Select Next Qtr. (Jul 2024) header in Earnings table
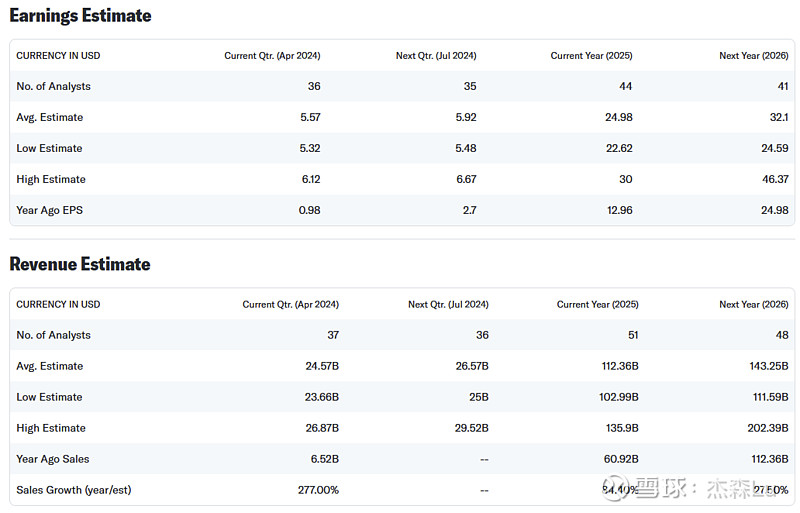The width and height of the screenshot is (800, 513). (436, 56)
